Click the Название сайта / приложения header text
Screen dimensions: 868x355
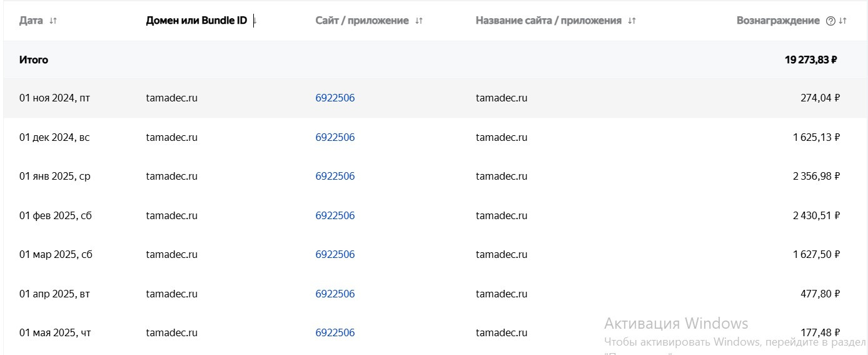coord(548,21)
